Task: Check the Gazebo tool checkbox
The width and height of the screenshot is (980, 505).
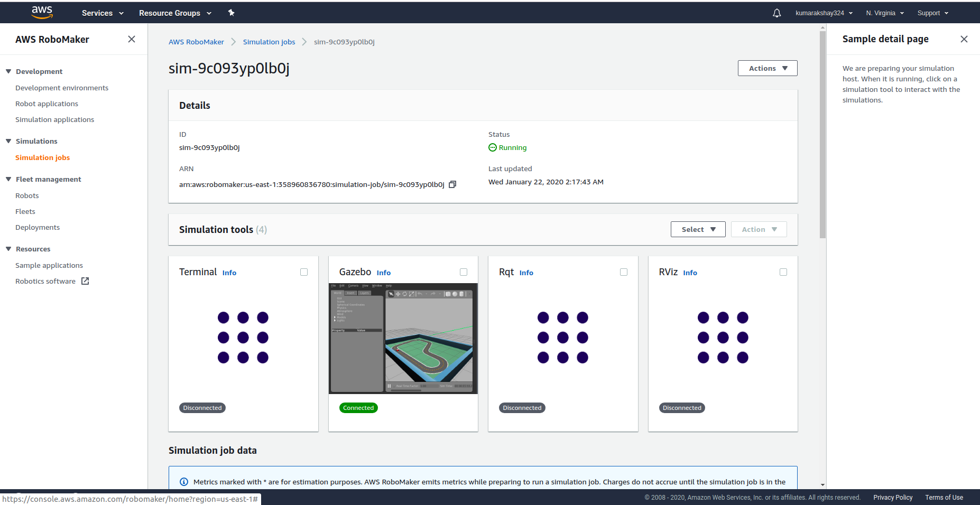Action: click(464, 272)
